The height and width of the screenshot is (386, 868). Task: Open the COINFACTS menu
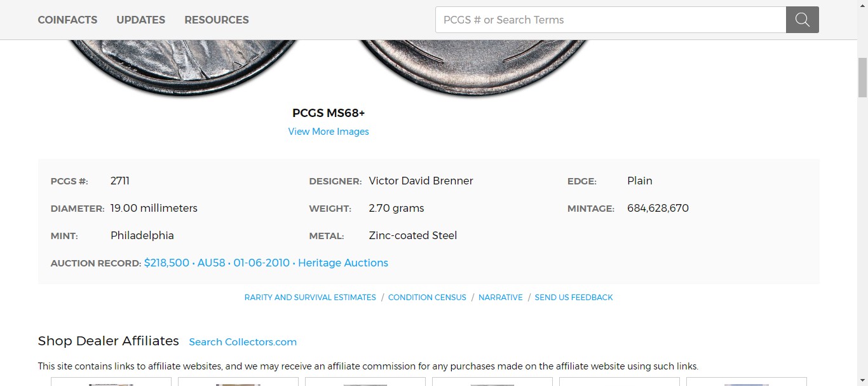67,20
